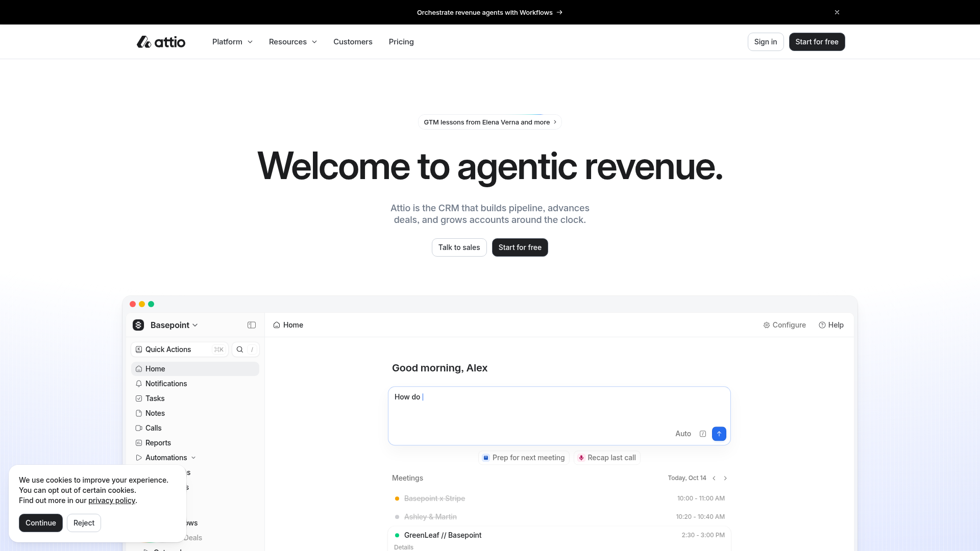
Task: Open the Tasks sidebar item
Action: pyautogui.click(x=195, y=398)
